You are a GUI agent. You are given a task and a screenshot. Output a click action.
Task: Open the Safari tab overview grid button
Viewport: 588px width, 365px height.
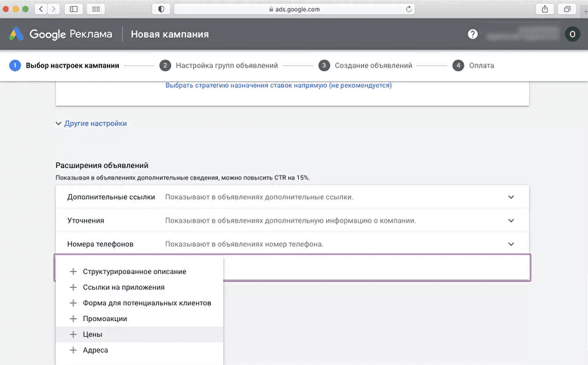pyautogui.click(x=96, y=9)
